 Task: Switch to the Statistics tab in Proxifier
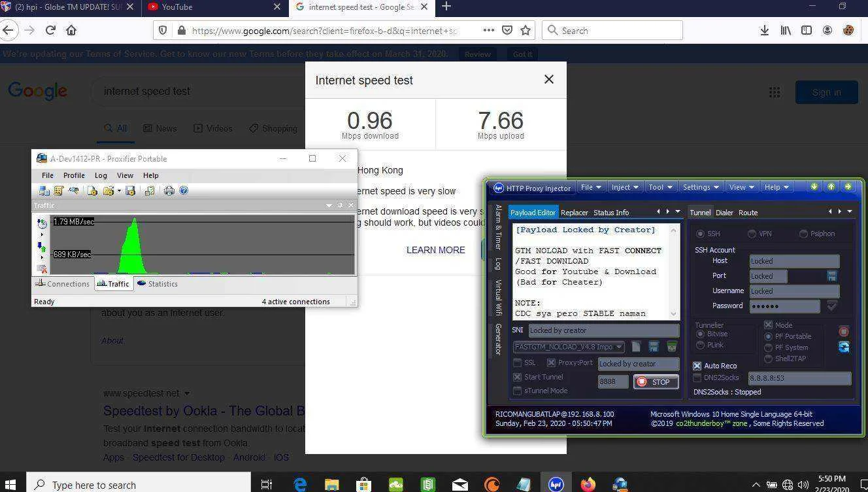pyautogui.click(x=157, y=284)
